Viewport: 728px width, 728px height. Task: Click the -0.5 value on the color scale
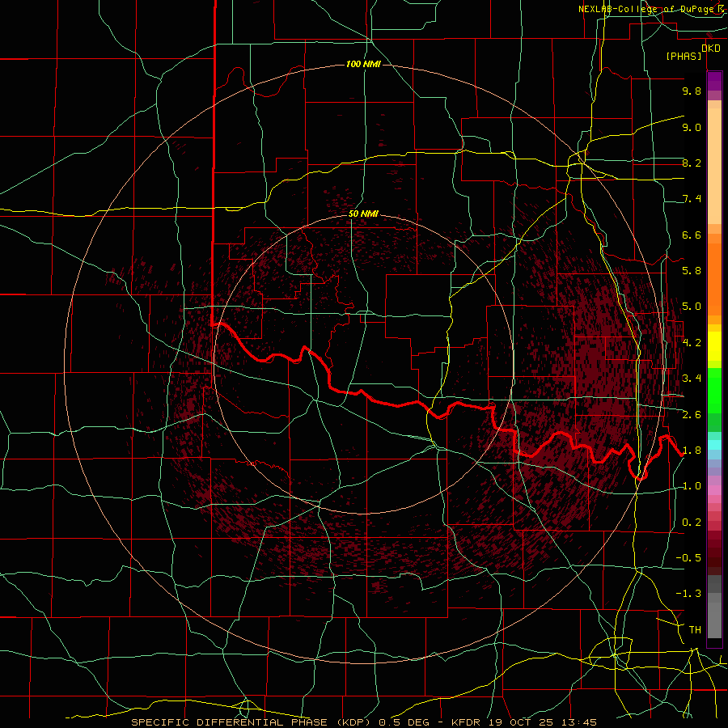[x=688, y=558]
